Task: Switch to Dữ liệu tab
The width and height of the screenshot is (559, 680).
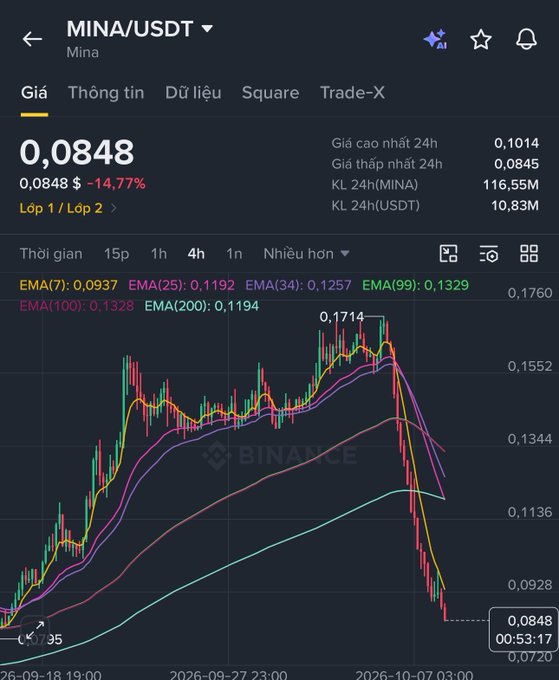Action: [193, 93]
